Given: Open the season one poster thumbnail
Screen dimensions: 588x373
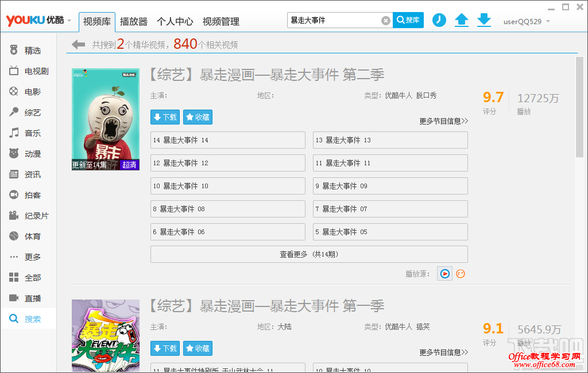Looking at the screenshot, I should [106, 336].
